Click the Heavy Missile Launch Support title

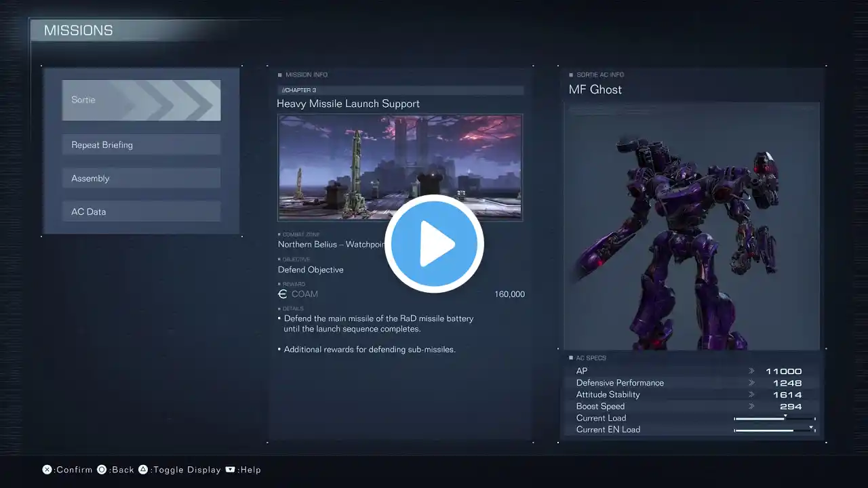pos(348,104)
